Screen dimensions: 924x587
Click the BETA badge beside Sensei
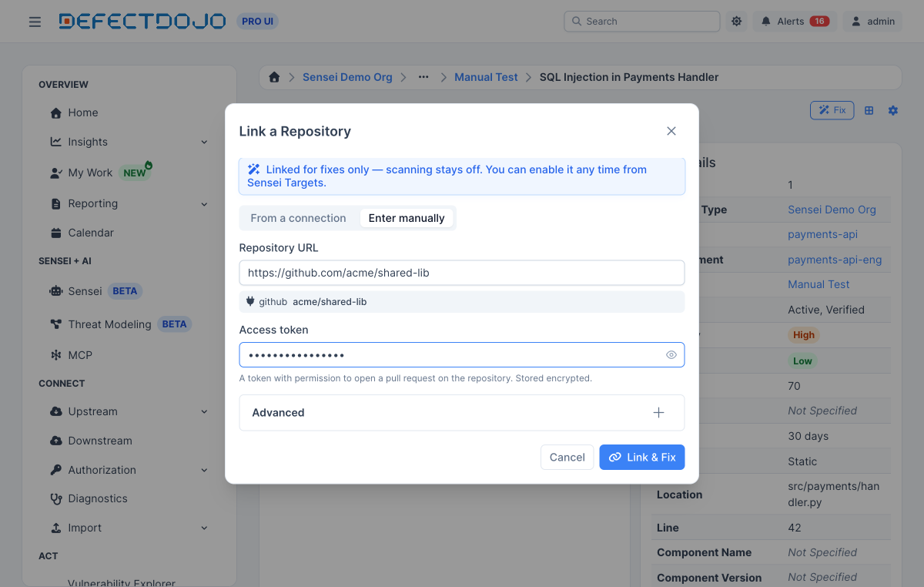(125, 291)
